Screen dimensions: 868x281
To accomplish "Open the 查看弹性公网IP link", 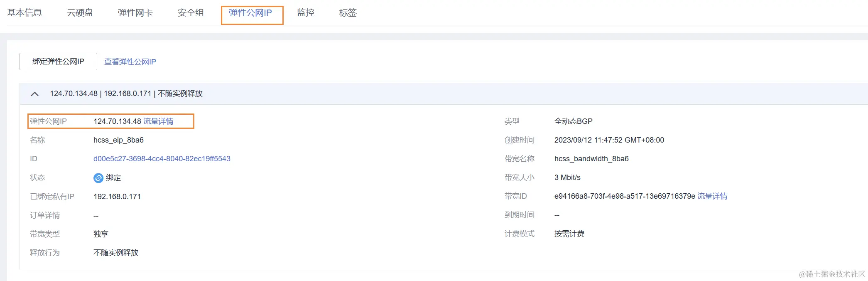I will click(x=130, y=62).
